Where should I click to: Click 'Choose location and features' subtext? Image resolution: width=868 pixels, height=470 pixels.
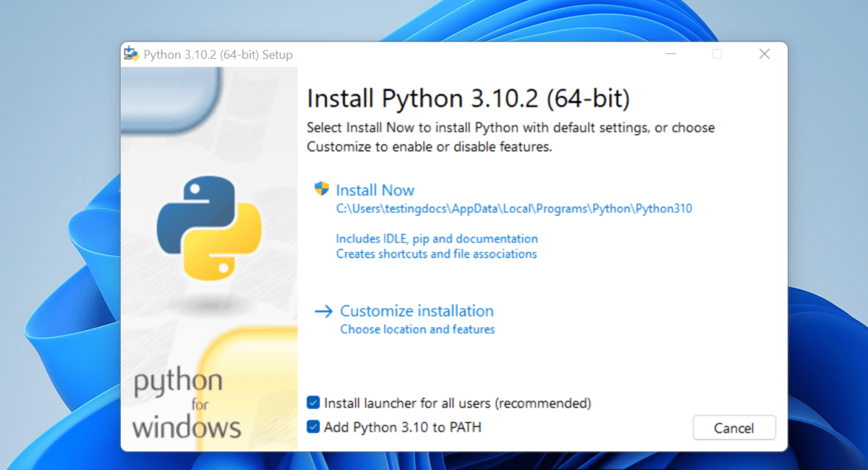(x=416, y=329)
